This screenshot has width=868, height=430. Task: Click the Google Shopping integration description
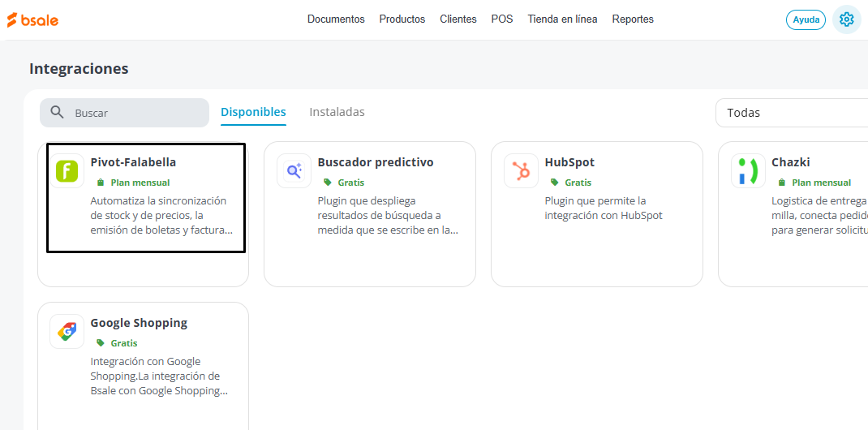click(159, 376)
